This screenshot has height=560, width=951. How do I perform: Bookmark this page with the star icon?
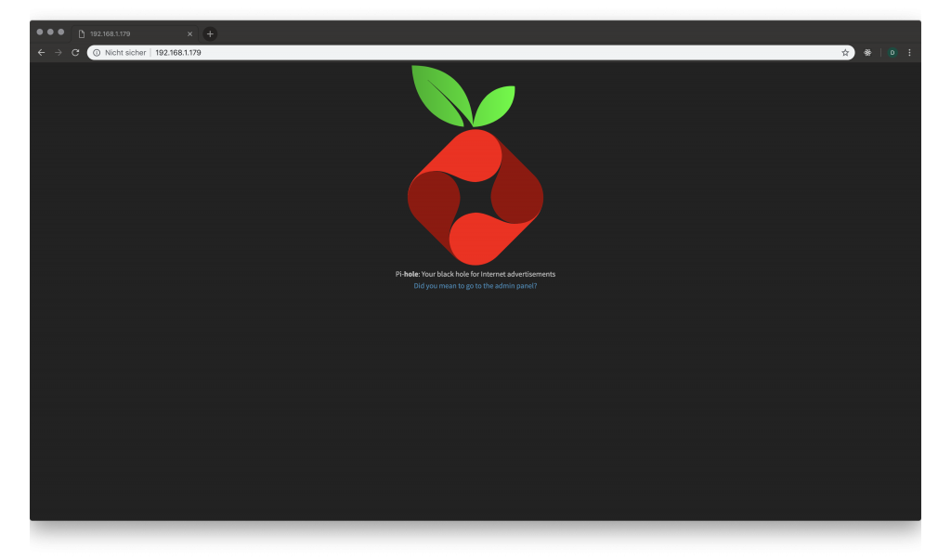pyautogui.click(x=845, y=53)
